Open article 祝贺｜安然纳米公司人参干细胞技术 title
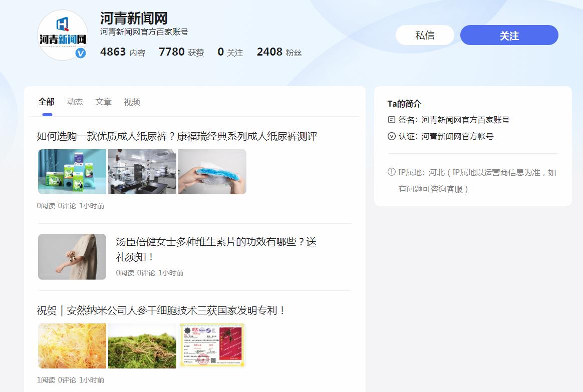This screenshot has height=392, width=583. click(161, 310)
